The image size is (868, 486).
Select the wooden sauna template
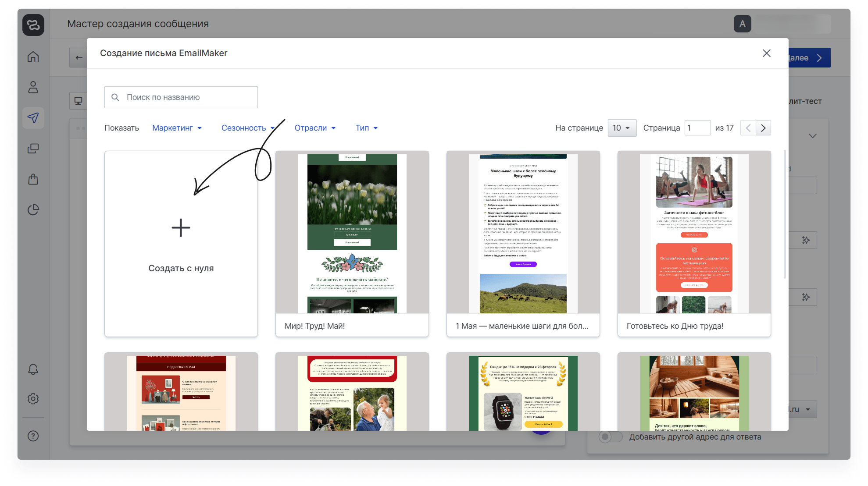[x=694, y=391]
